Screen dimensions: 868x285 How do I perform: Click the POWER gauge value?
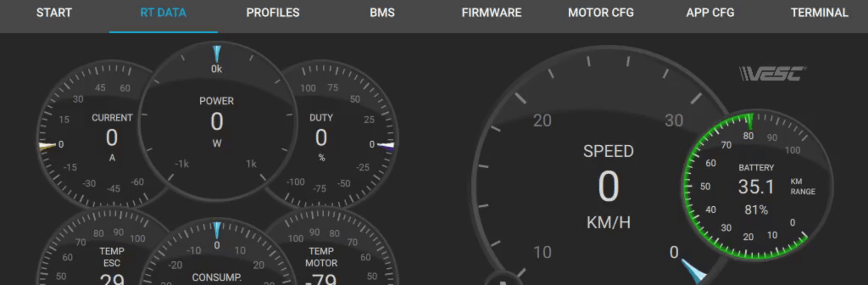pyautogui.click(x=217, y=122)
